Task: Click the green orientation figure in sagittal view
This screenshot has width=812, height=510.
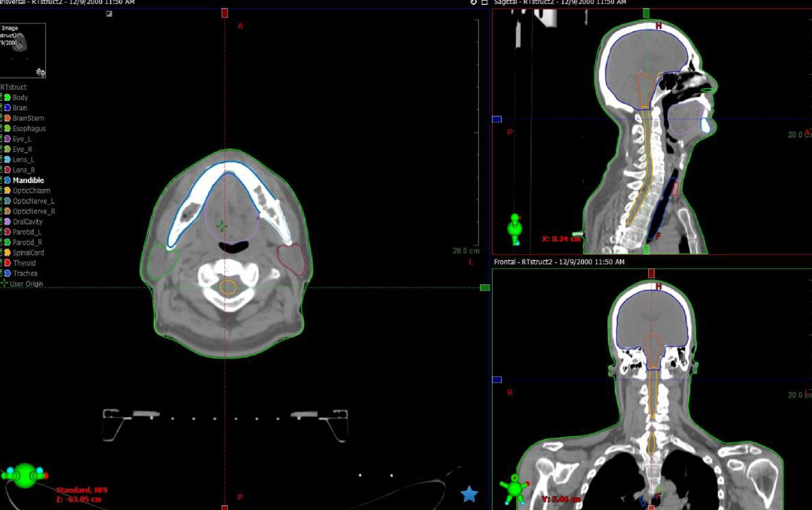Action: coord(514,229)
